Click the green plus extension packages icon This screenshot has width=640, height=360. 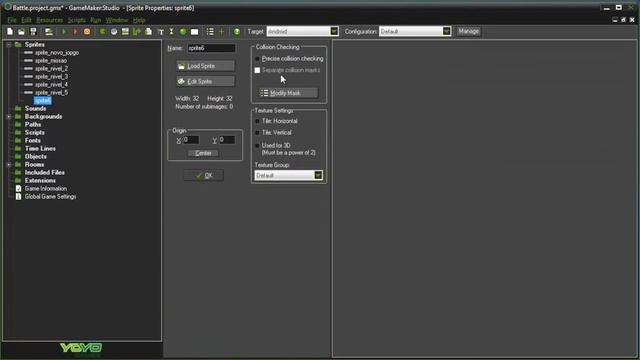point(222,31)
